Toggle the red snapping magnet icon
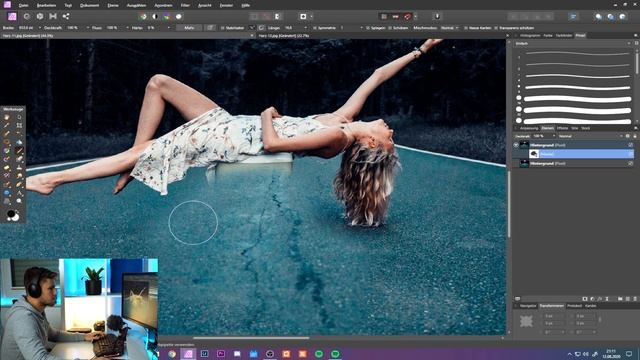This screenshot has width=640, height=360. (407, 17)
